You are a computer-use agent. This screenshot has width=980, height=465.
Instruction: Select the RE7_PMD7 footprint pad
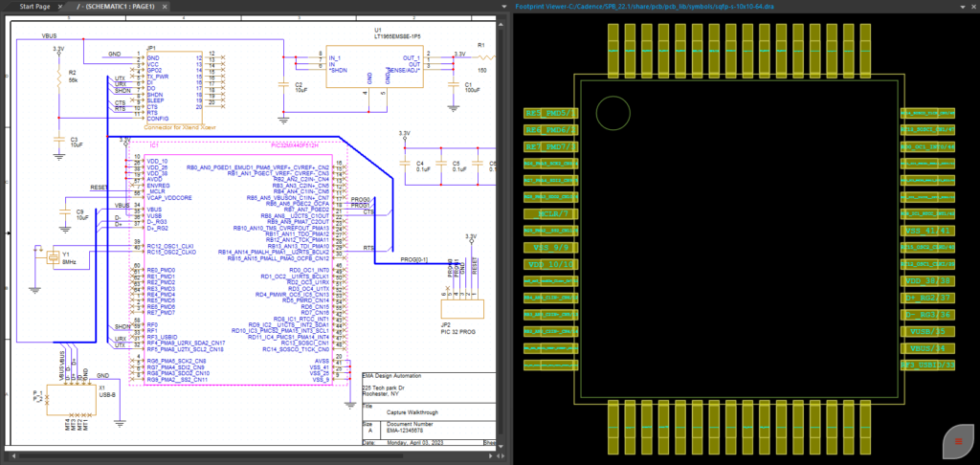tap(551, 147)
